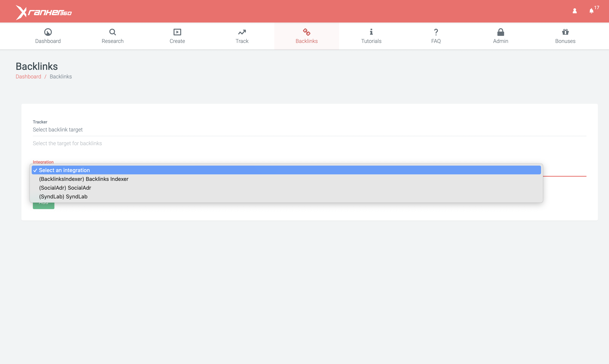Open the Tutorials nav label
Image resolution: width=609 pixels, height=364 pixels.
coord(371,41)
